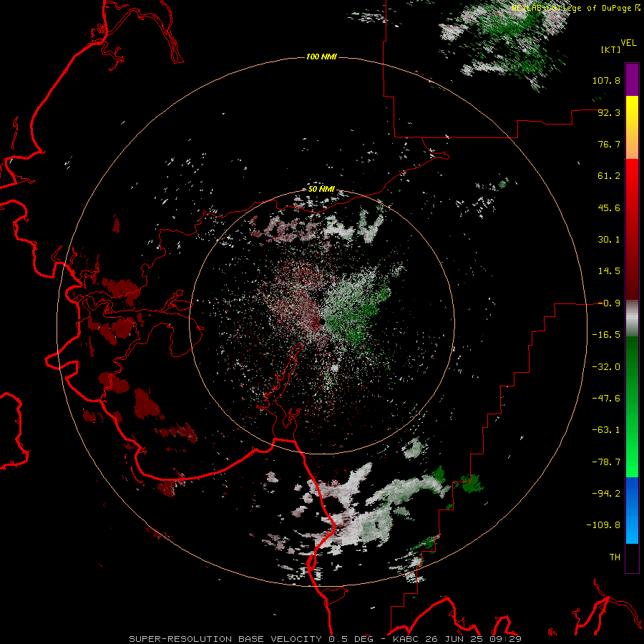This screenshot has width=644, height=644.
Task: Click the 61.2 velocity scale value
Action: [609, 176]
